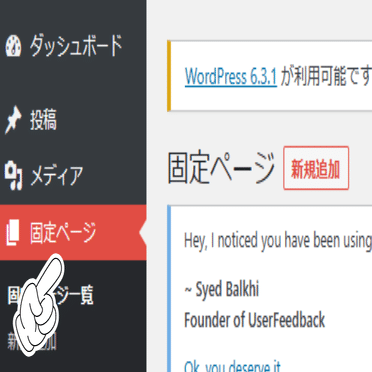Click the Dashboard gauge icon
The width and height of the screenshot is (372, 372).
click(x=13, y=46)
